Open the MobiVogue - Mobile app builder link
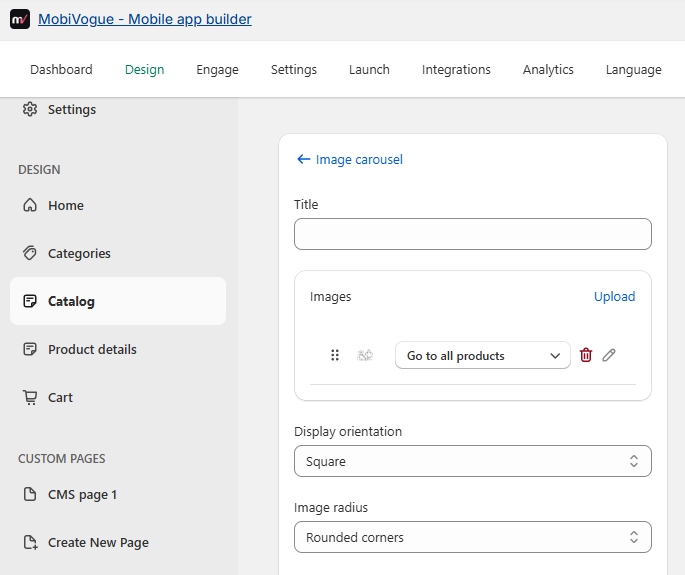Viewport: 685px width, 575px height. (x=145, y=19)
